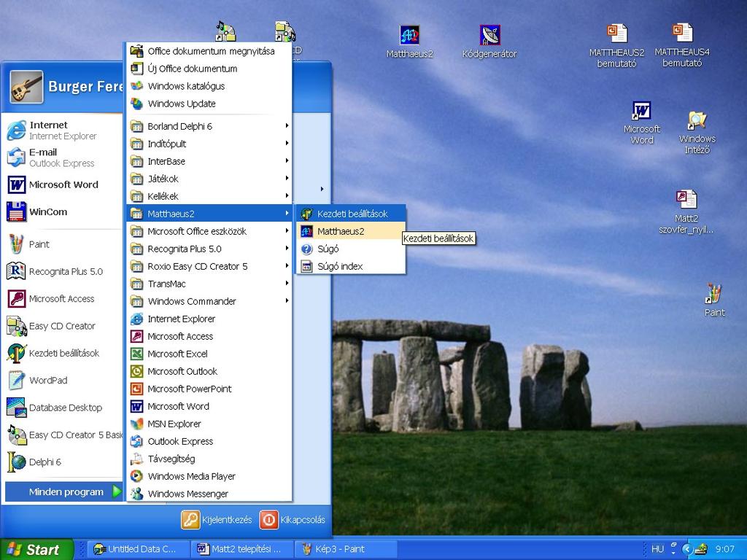Expand the Indítópult folder submenu arrow
This screenshot has width=747, height=560.
287,144
